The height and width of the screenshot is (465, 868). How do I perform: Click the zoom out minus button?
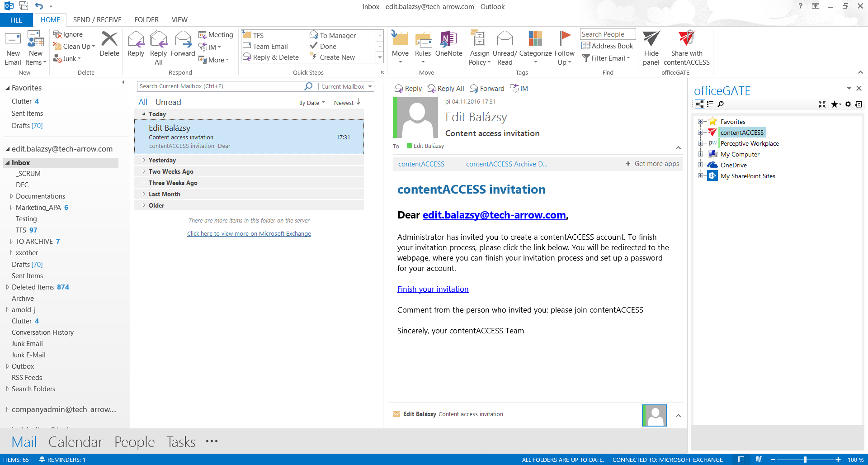click(x=773, y=460)
